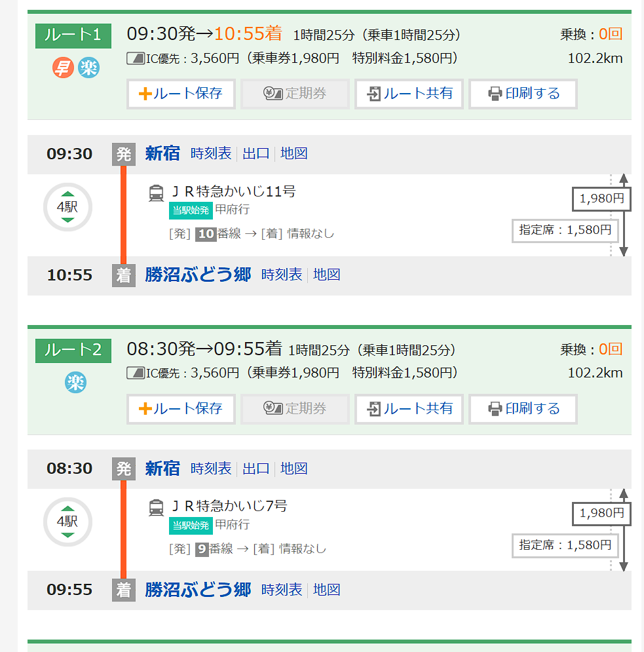The image size is (644, 652).
Task: Click the IC card icon in Route 1 fare
Action: point(133,59)
